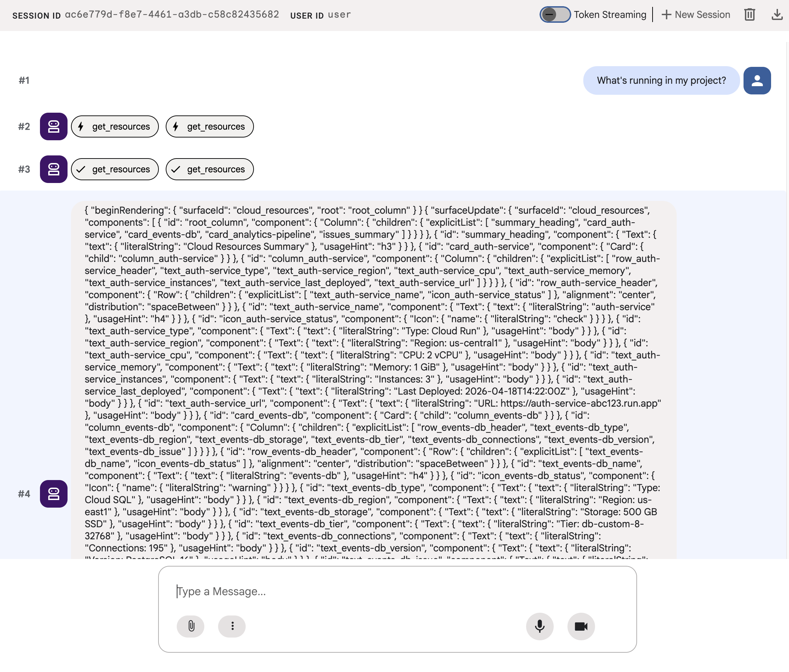Click the microphone icon to record audio

[539, 626]
